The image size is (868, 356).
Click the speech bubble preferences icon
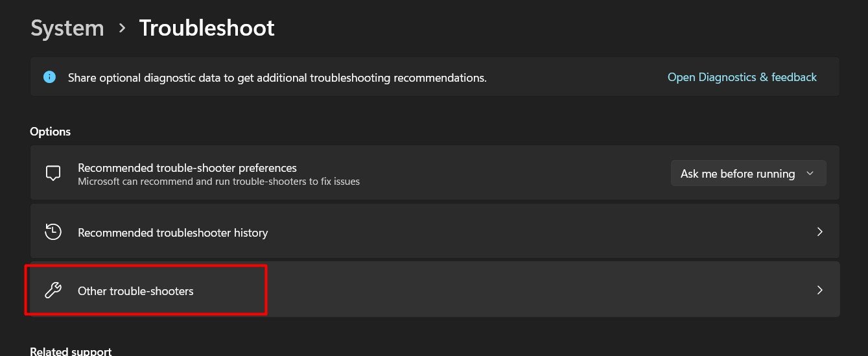point(53,173)
